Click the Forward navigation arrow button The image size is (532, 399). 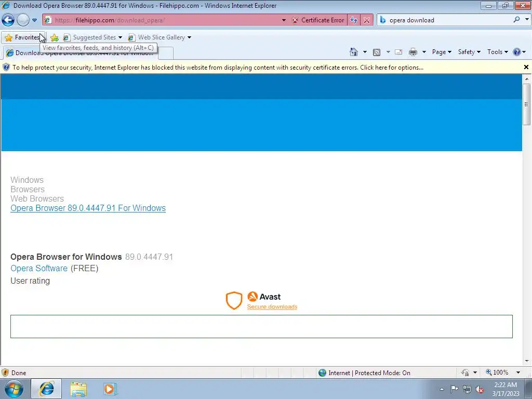[23, 20]
